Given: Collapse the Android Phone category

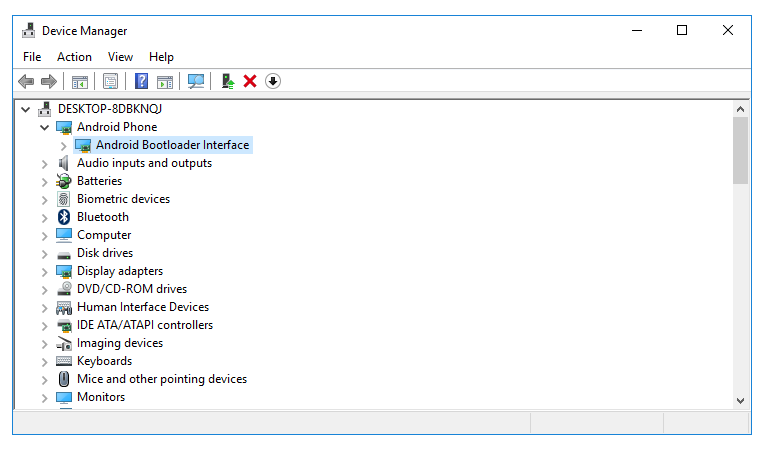Looking at the screenshot, I should click(44, 128).
